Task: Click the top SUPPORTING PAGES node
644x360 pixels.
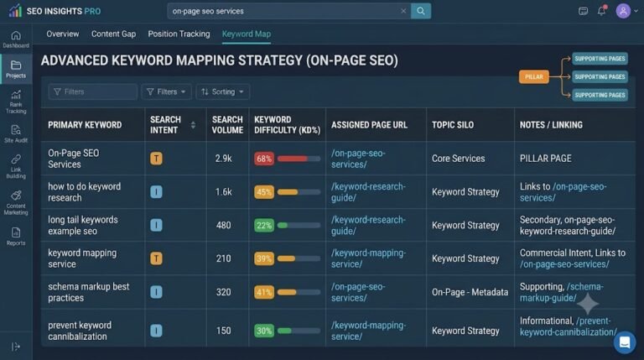Action: [600, 59]
